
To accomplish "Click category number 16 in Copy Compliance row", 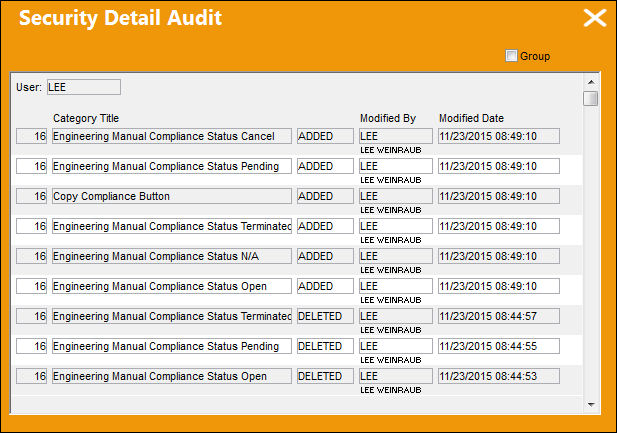I will tap(31, 196).
